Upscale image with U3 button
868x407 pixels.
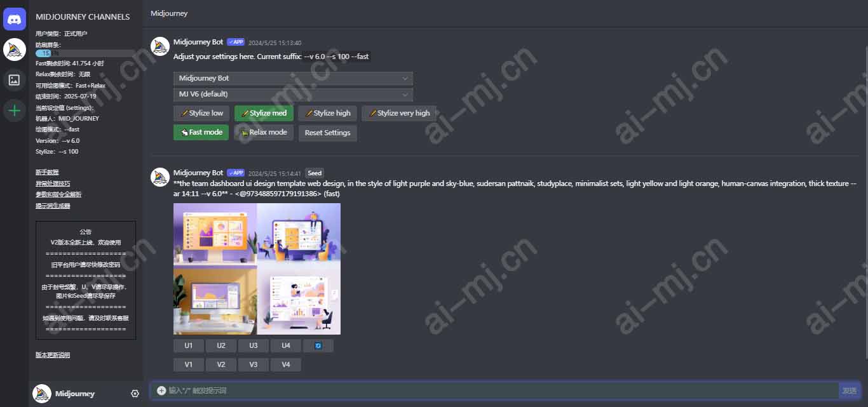tap(253, 345)
